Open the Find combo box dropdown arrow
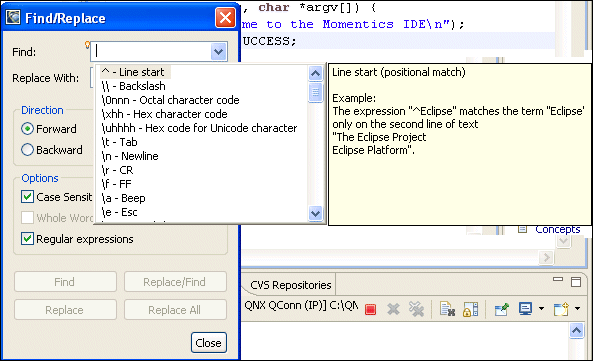This screenshot has width=593, height=361. (x=219, y=51)
